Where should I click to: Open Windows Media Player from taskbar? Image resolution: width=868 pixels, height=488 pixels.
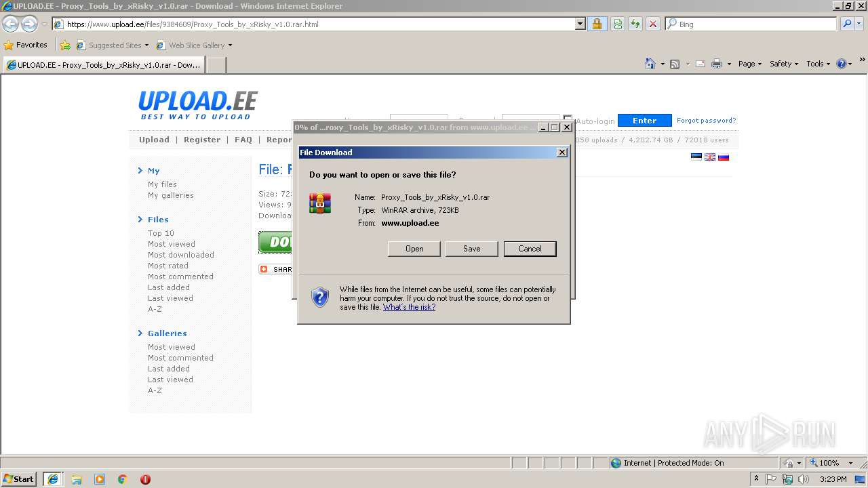(x=100, y=479)
